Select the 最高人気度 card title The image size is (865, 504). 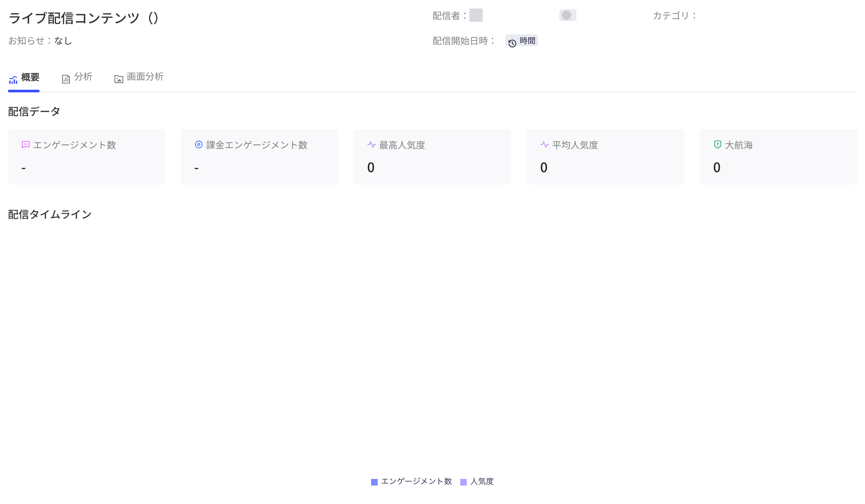402,145
